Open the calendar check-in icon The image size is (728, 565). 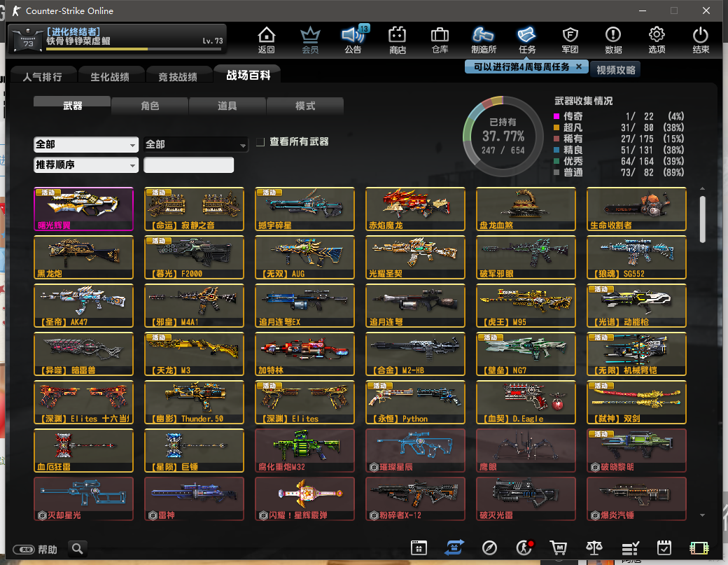tap(664, 547)
